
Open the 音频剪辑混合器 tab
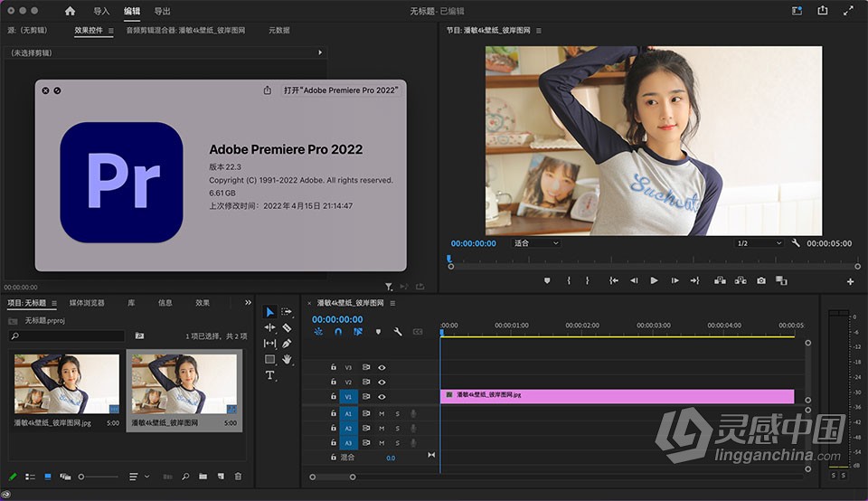coord(185,31)
